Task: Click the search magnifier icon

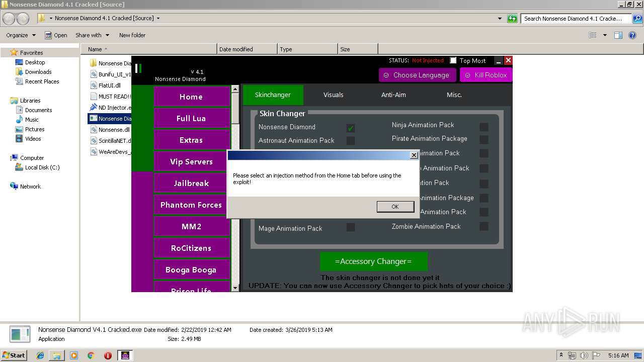Action: click(x=637, y=19)
